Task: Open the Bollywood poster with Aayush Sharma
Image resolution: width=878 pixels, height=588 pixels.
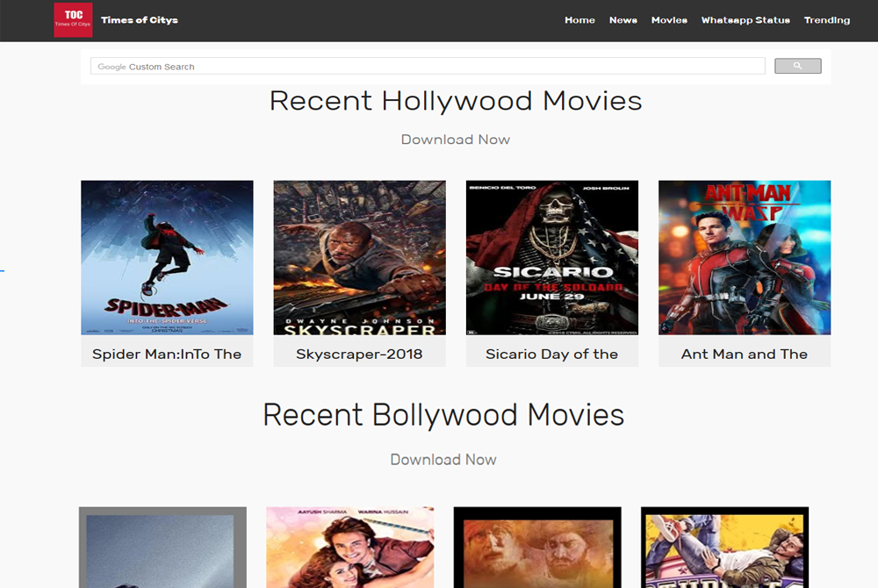Action: [349, 549]
